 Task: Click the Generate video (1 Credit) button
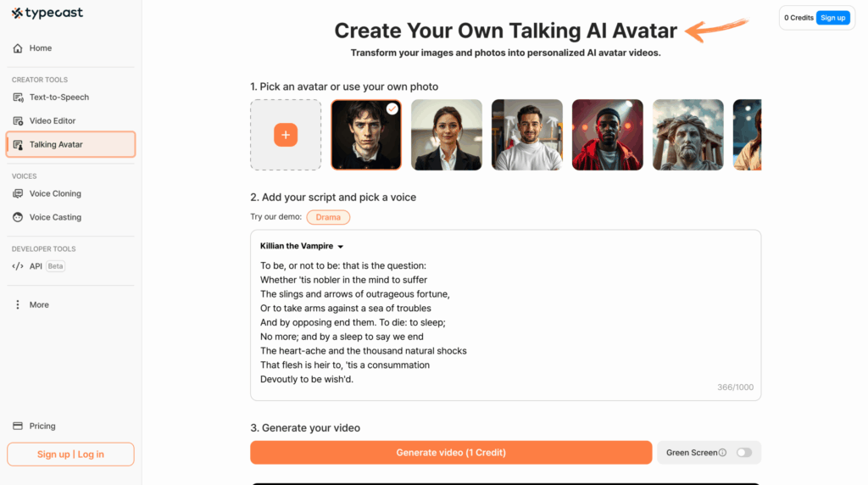pos(450,453)
